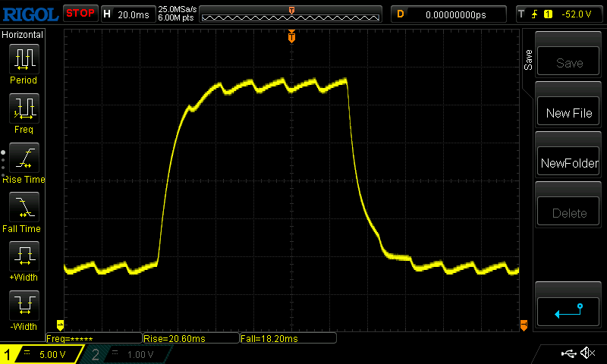Toggle the speaker sound icon
The image size is (607, 364).
(587, 353)
